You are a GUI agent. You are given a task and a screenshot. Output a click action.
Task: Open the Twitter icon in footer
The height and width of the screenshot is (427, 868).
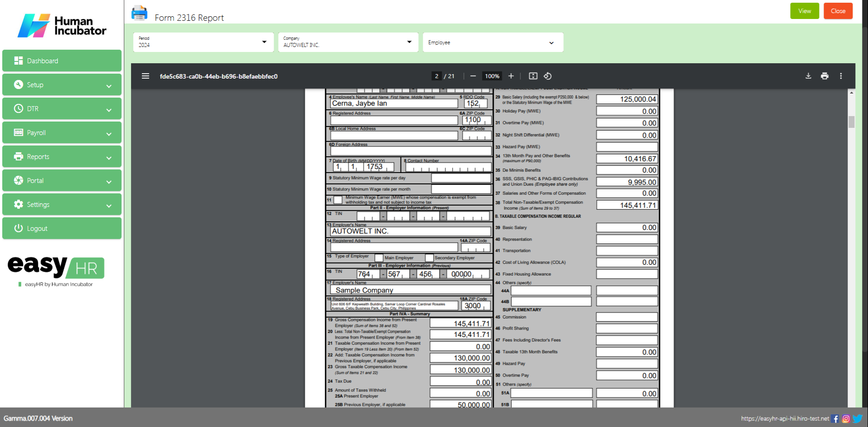[858, 419]
